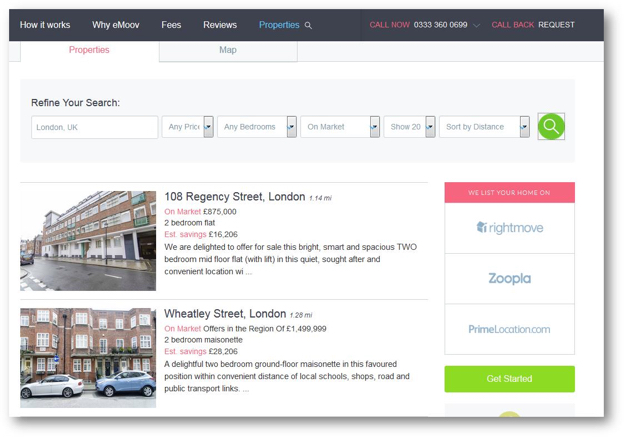Expand the call now phone number chevron
The height and width of the screenshot is (437, 624).
[476, 26]
